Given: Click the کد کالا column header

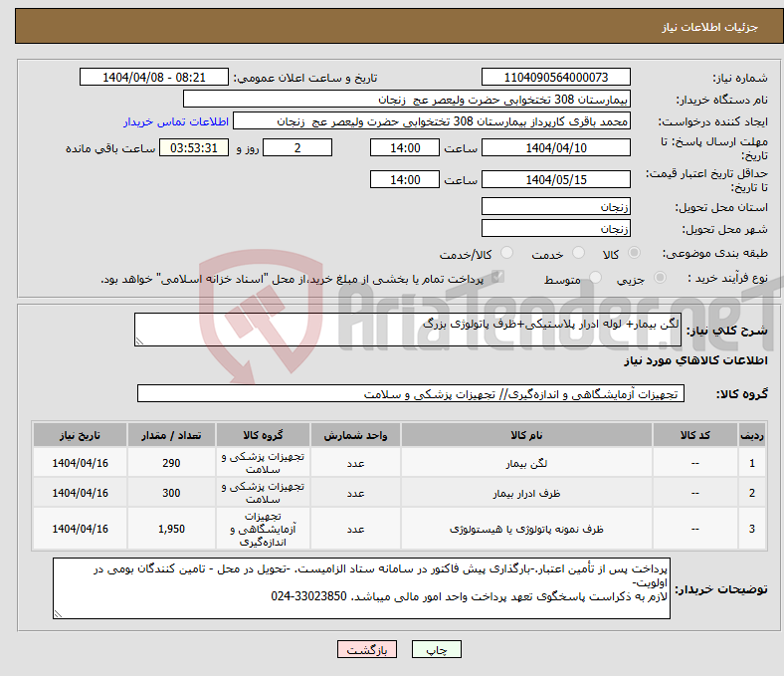Looking at the screenshot, I should tap(695, 435).
